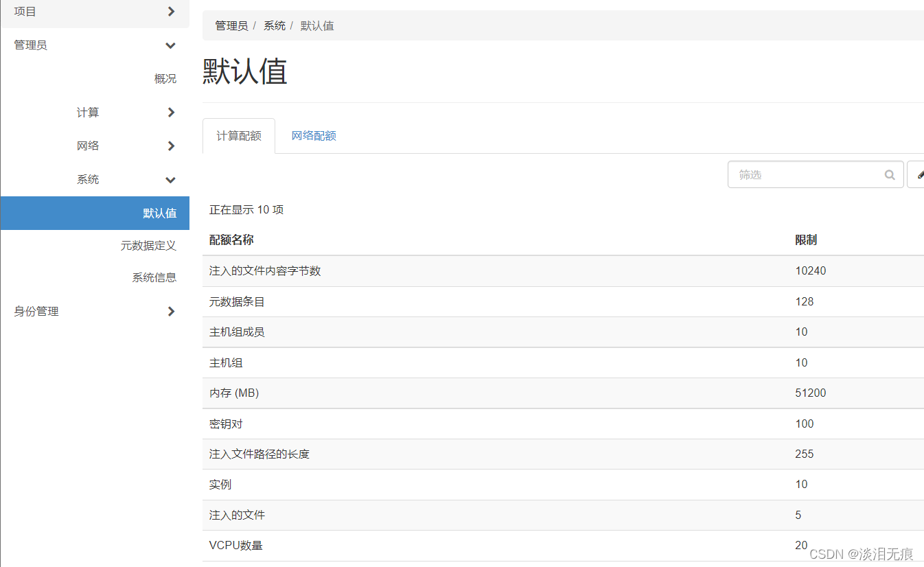Click the 元数据条目 row name
Viewport: 924px width, 567px height.
(237, 301)
